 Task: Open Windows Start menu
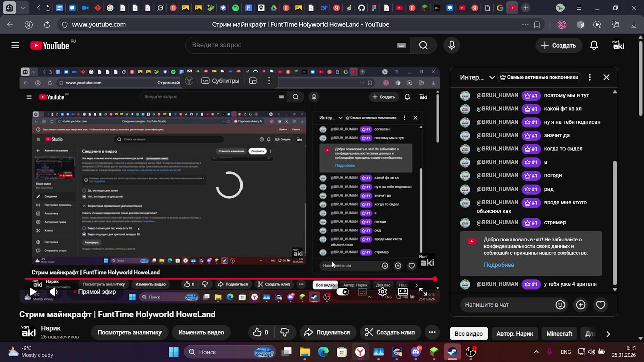pos(174,352)
